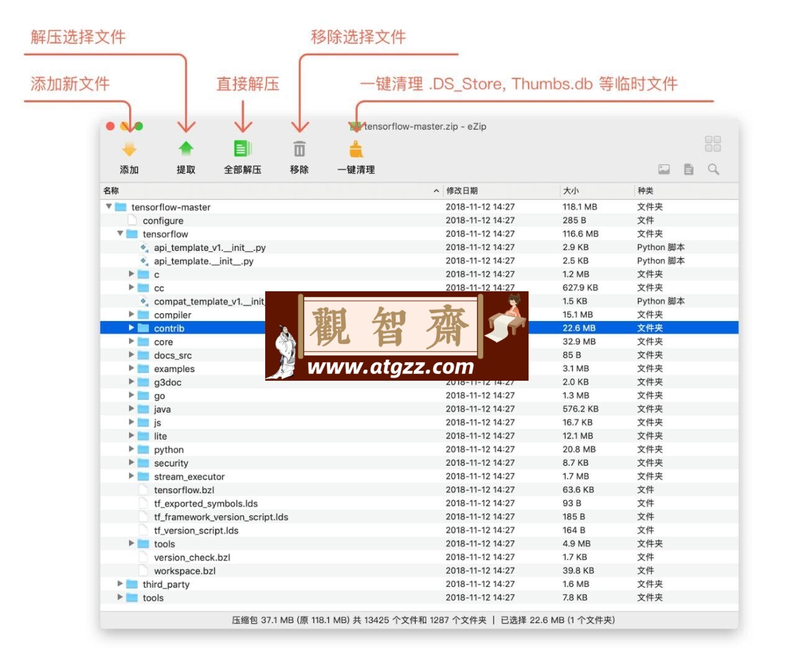Sort by the 大小 column header

(x=596, y=191)
